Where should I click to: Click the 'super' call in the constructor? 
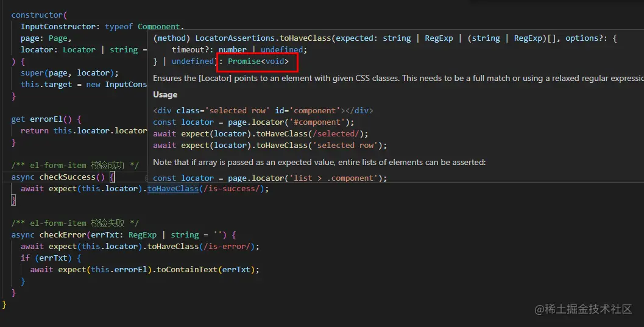[x=32, y=73]
